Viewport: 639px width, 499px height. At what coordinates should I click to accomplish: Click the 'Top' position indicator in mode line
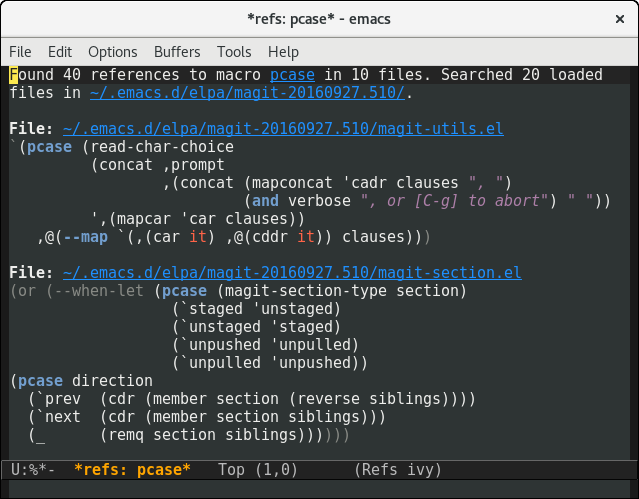pyautogui.click(x=231, y=470)
